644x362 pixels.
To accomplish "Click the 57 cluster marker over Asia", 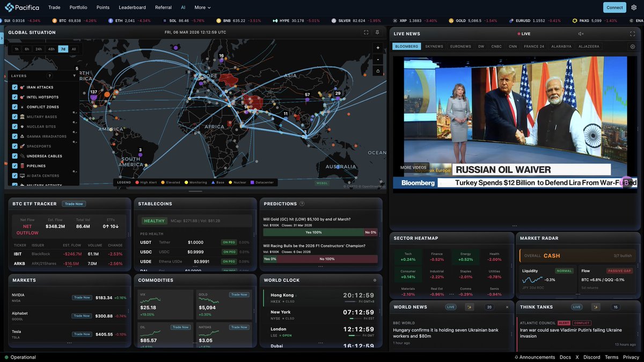I will pos(307,97).
